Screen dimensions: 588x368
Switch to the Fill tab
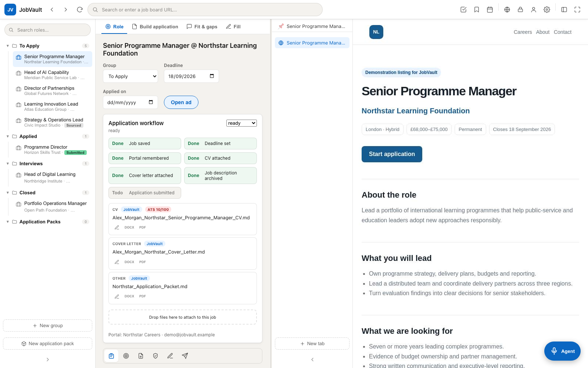(233, 26)
